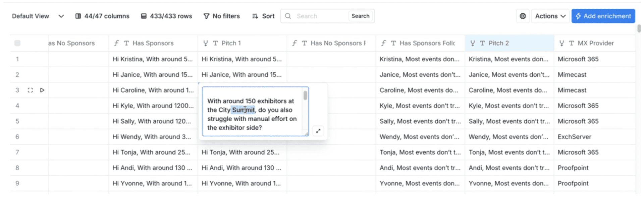644x198 pixels.
Task: Click Pitch 1 cell 'Hi Tonja, With around 25...'
Action: 242,152
